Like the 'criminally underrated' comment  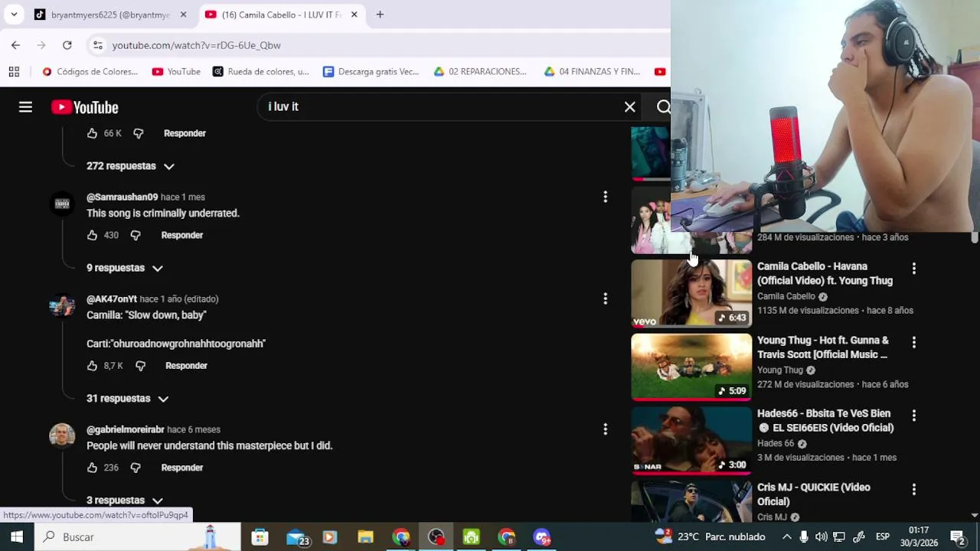coord(92,235)
